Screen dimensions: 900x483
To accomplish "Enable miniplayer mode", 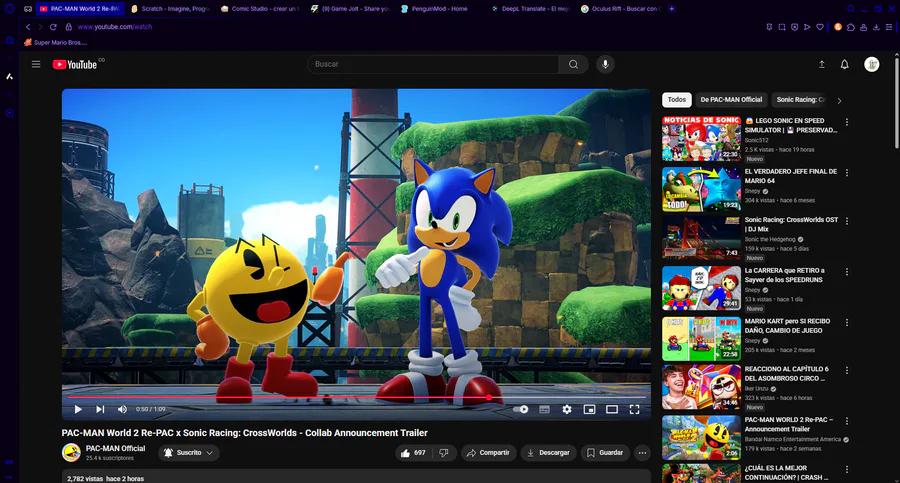I will pyautogui.click(x=589, y=409).
